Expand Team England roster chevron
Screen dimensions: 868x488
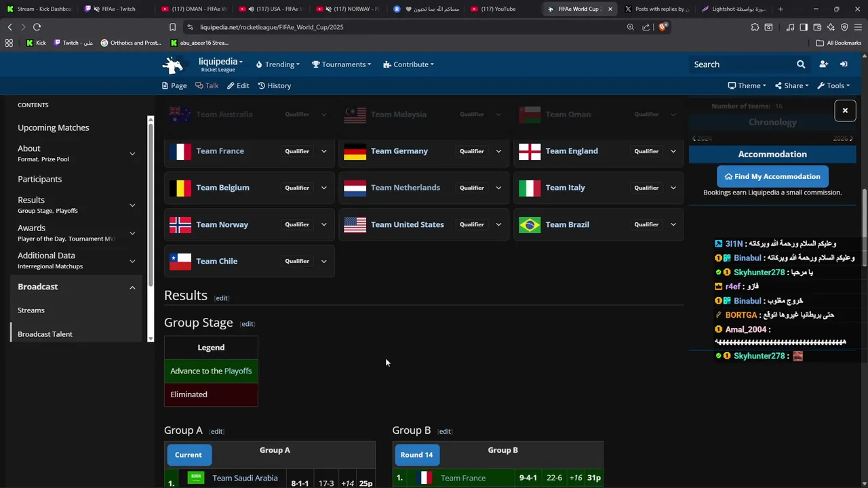click(x=673, y=151)
